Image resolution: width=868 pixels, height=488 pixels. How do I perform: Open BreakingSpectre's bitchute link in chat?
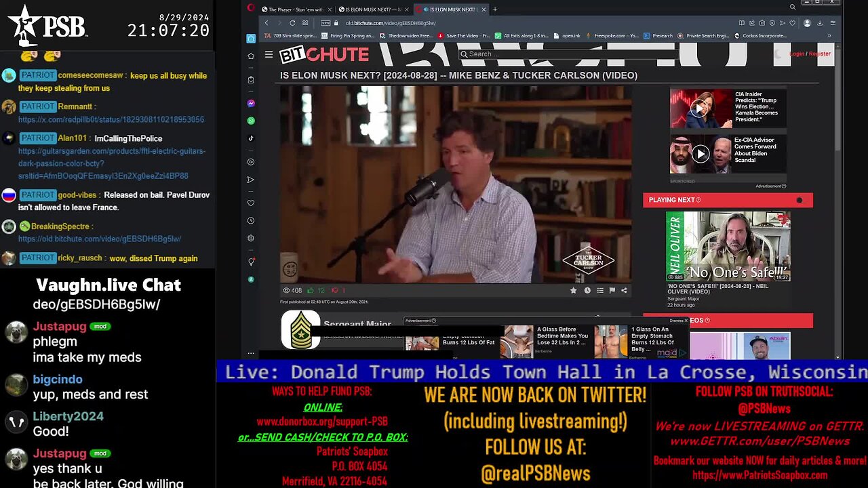pos(100,239)
